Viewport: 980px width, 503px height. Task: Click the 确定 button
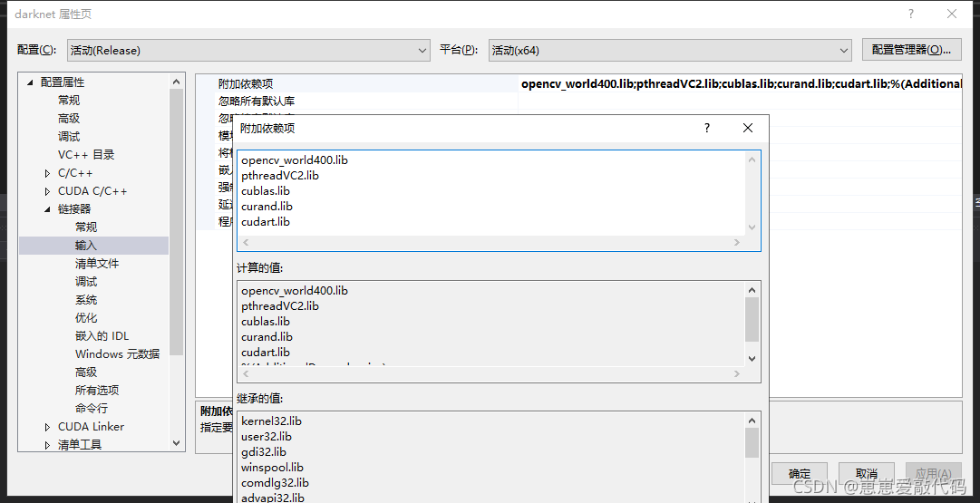[800, 474]
